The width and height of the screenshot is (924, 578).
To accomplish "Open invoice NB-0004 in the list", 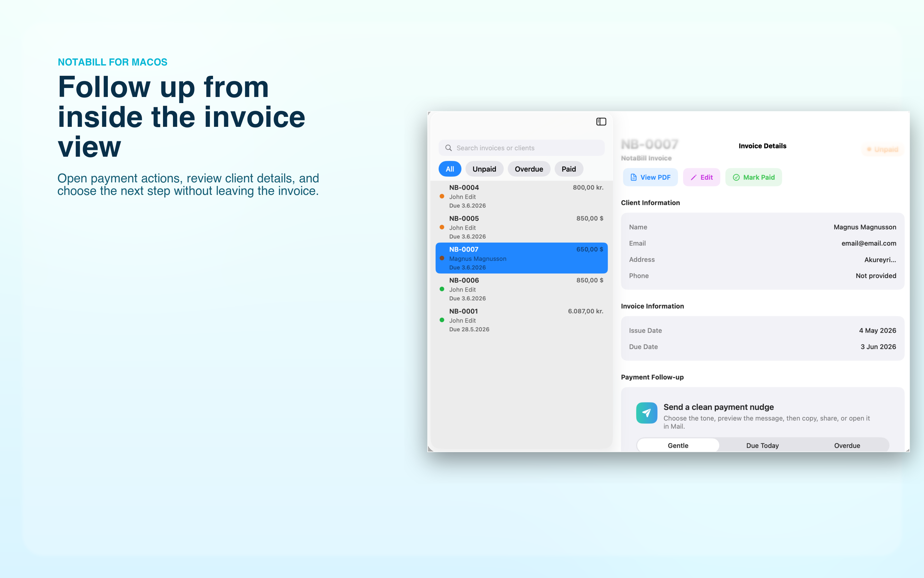I will point(522,196).
